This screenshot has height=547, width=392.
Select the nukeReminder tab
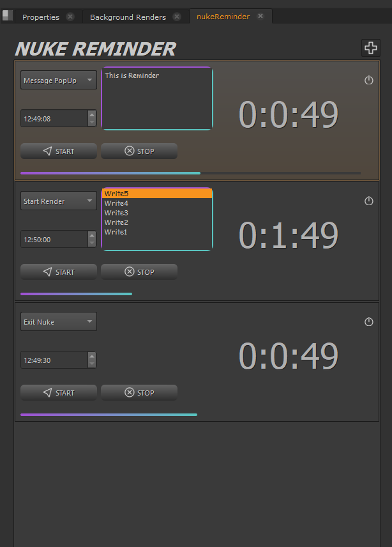[x=225, y=16]
